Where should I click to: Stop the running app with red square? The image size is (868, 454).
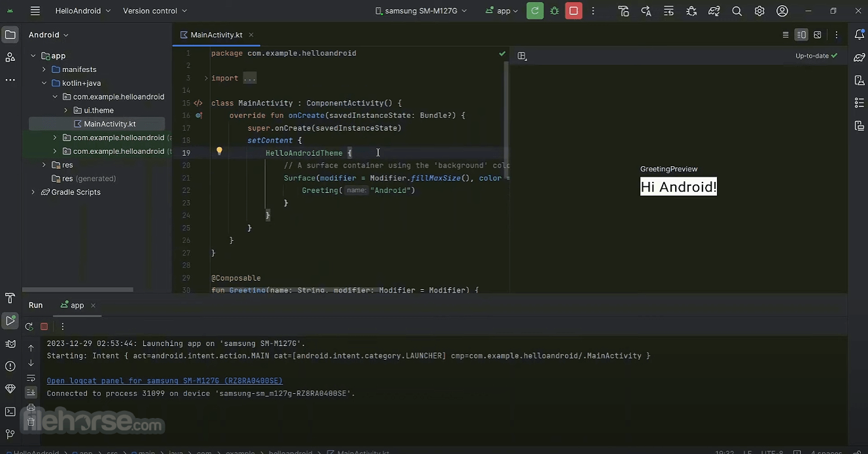point(574,10)
